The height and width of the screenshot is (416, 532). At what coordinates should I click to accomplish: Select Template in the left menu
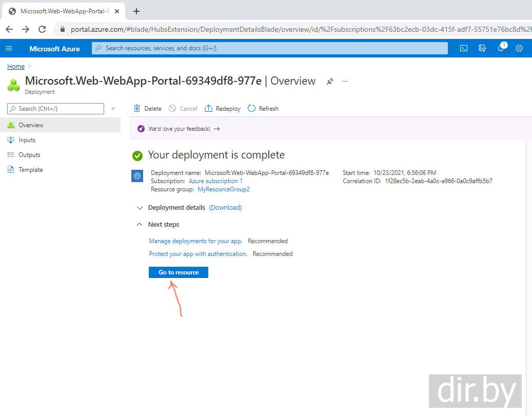pyautogui.click(x=61, y=170)
